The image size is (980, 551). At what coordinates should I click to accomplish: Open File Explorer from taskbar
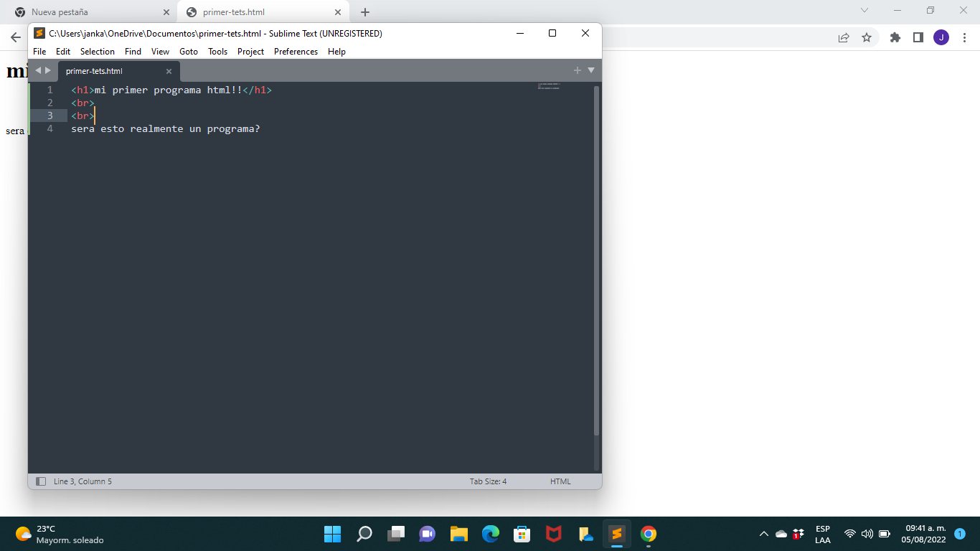tap(459, 534)
